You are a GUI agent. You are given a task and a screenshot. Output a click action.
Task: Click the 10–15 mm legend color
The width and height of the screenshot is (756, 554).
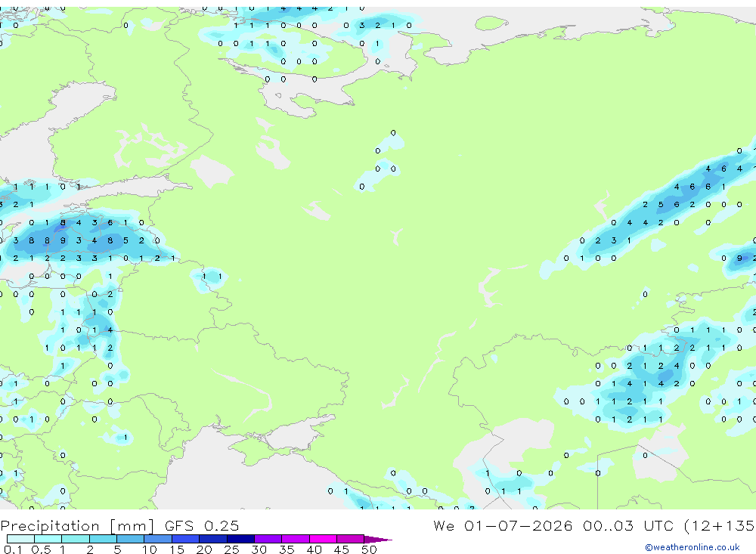[x=158, y=539]
